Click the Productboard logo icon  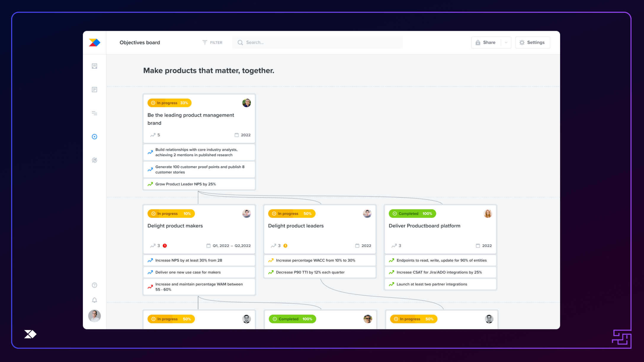click(x=95, y=42)
